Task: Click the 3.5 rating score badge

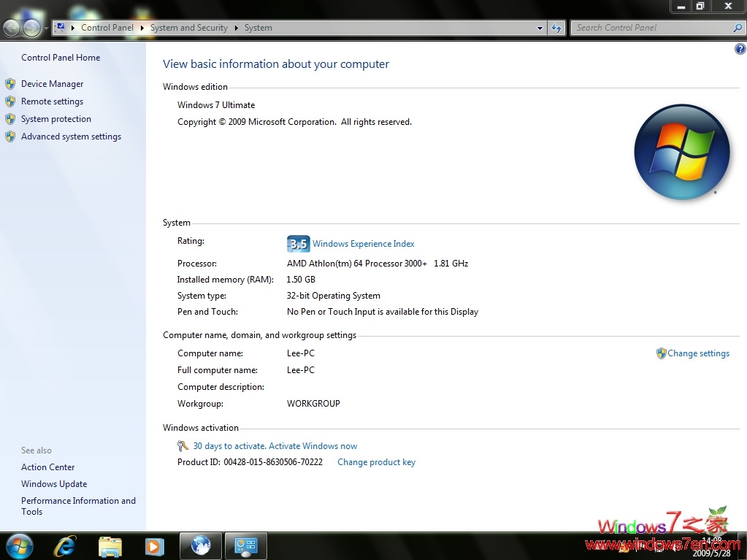Action: (298, 244)
